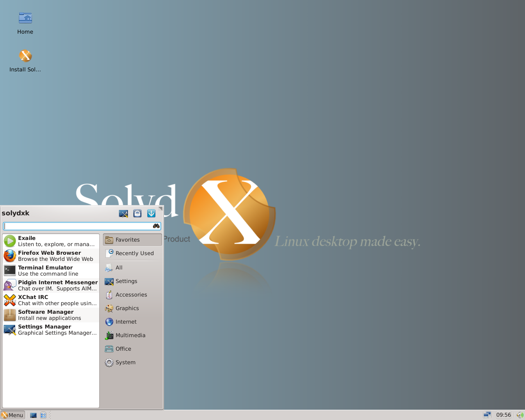Launch Software Manager from favorites
This screenshot has height=420, width=525.
click(51, 315)
